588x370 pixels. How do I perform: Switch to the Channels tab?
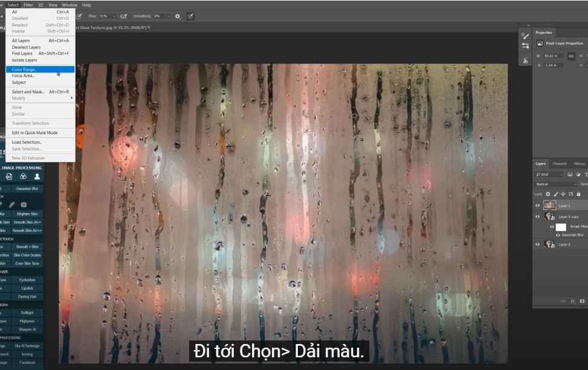tap(559, 164)
